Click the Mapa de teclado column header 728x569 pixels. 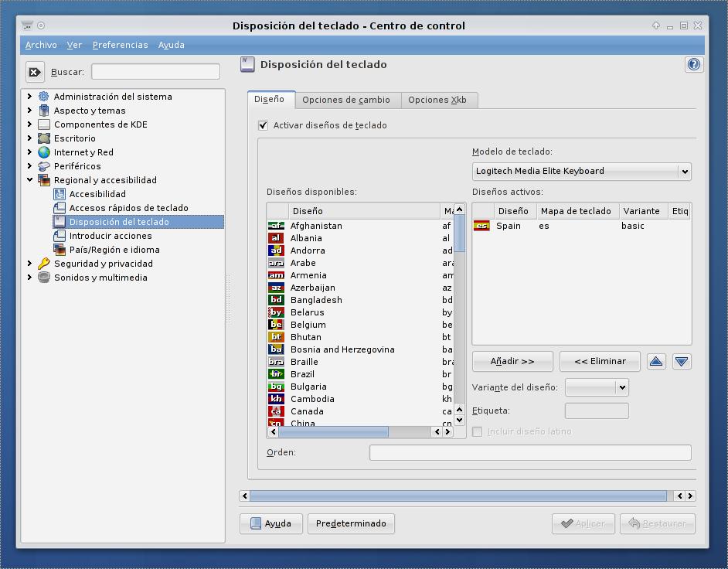click(577, 211)
